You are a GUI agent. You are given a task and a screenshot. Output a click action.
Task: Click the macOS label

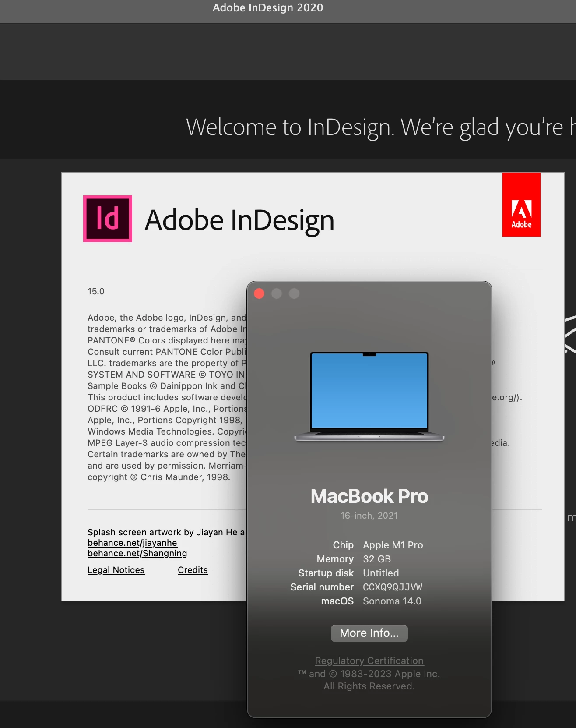pos(337,601)
